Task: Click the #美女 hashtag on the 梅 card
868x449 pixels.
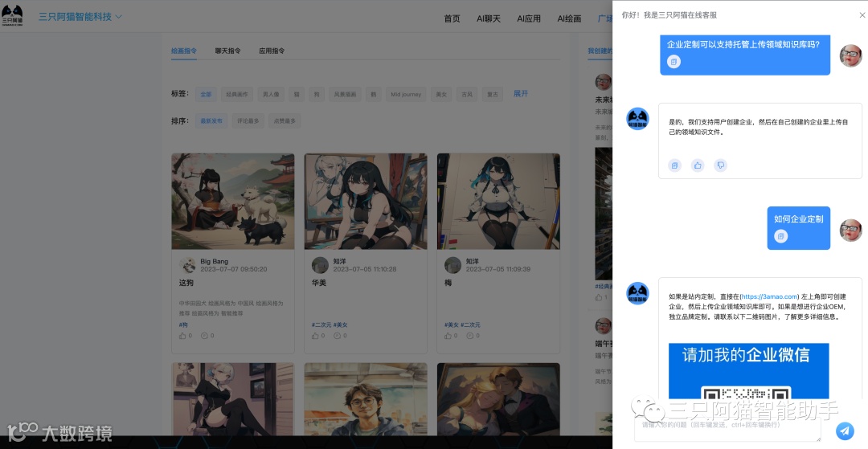Action: pyautogui.click(x=452, y=325)
